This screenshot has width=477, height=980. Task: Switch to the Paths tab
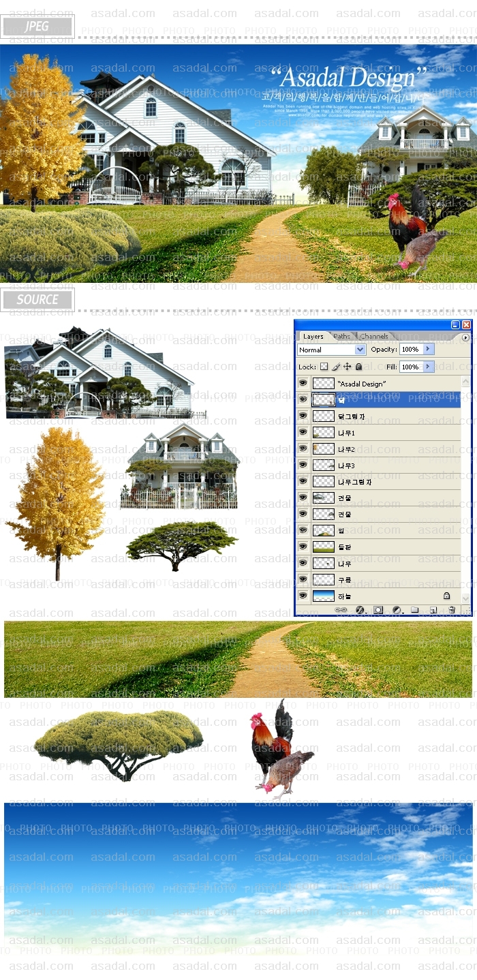click(342, 337)
